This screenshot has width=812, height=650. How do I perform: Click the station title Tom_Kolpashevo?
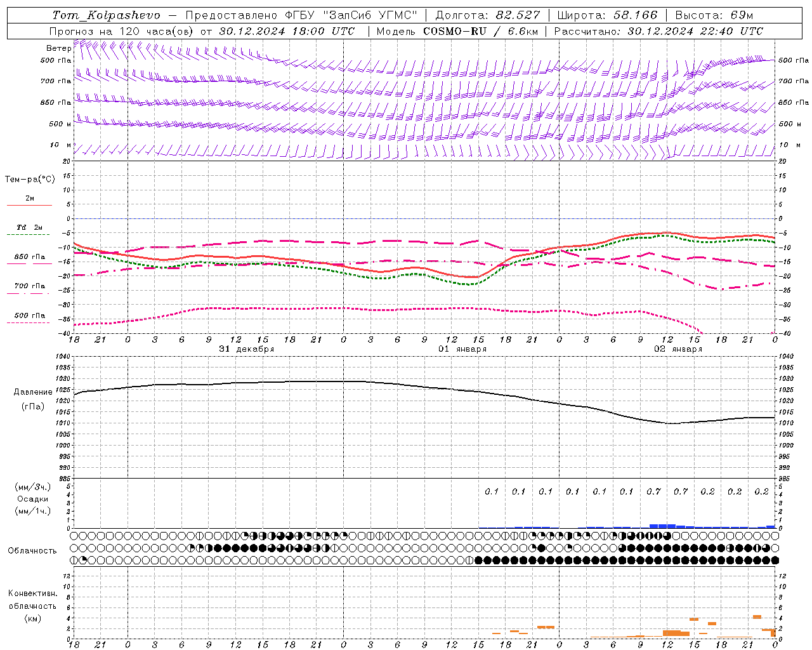(x=107, y=15)
